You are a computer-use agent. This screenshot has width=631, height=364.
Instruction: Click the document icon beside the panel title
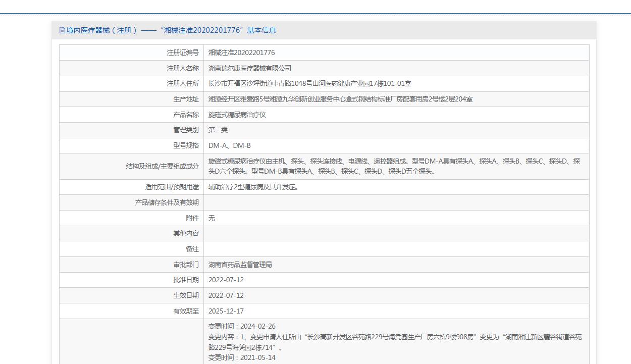pos(63,30)
